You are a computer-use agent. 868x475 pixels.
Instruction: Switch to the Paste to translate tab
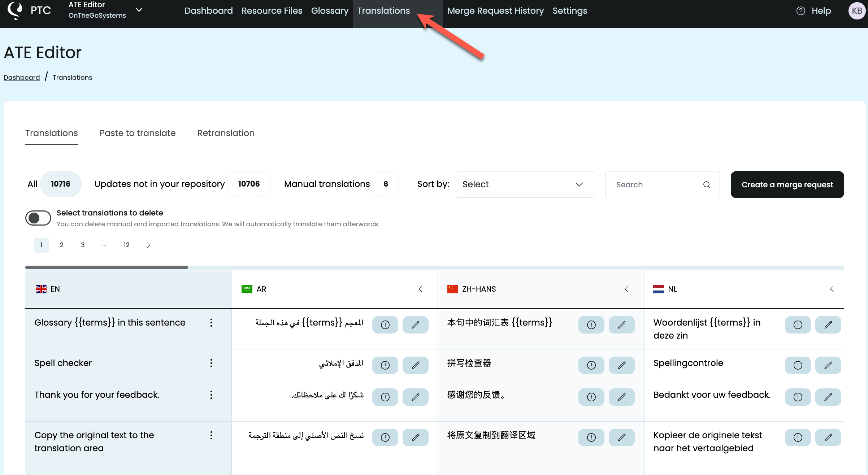coord(138,133)
